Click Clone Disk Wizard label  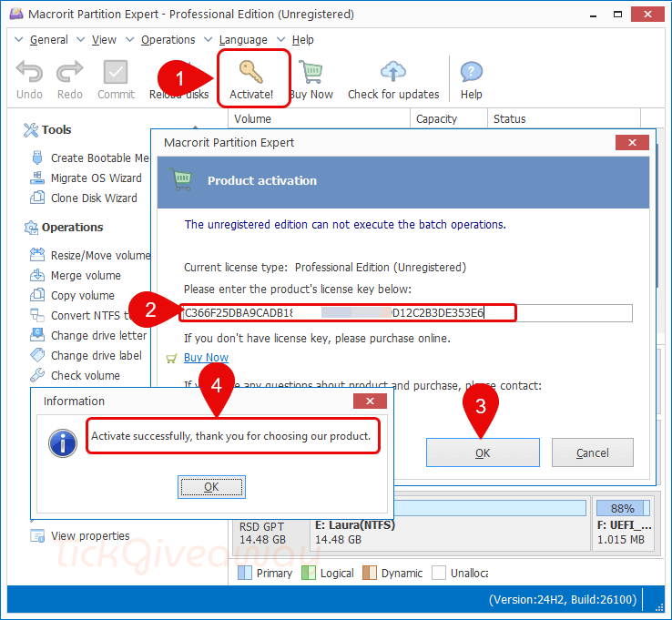pyautogui.click(x=94, y=198)
